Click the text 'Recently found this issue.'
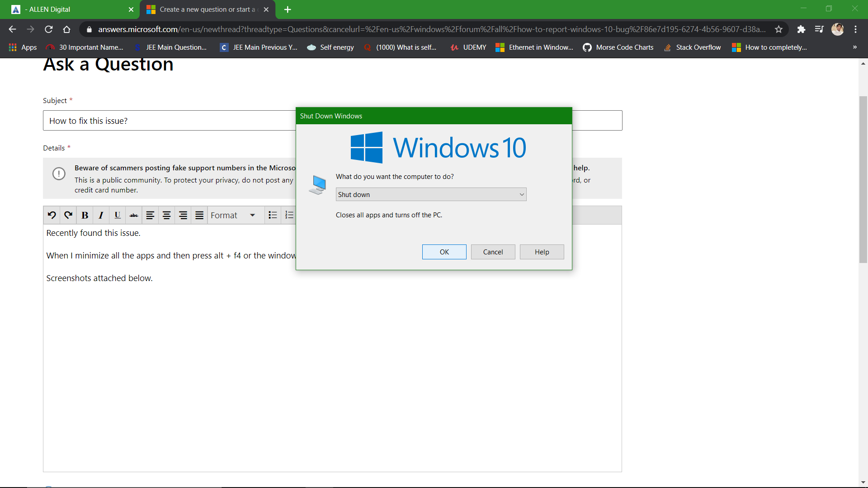This screenshot has height=488, width=868. coord(93,233)
